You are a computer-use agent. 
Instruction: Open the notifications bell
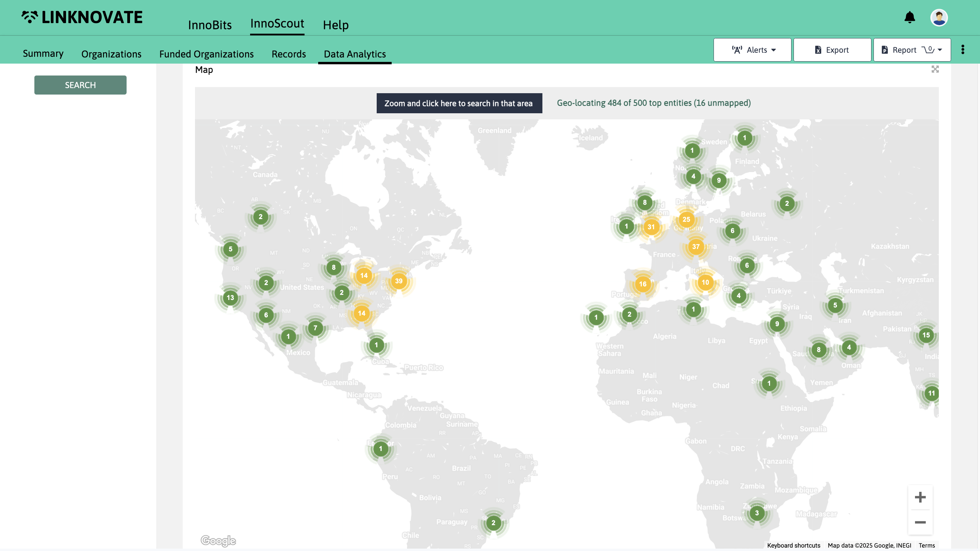click(910, 17)
